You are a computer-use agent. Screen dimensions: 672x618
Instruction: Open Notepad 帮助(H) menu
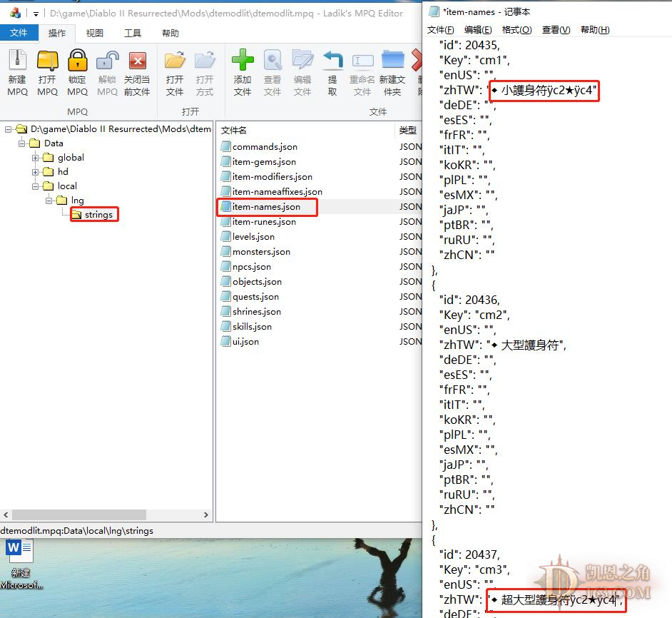click(595, 29)
